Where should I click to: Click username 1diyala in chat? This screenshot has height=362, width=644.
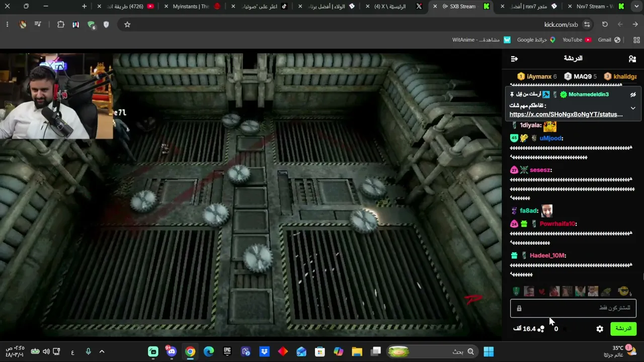point(530,125)
